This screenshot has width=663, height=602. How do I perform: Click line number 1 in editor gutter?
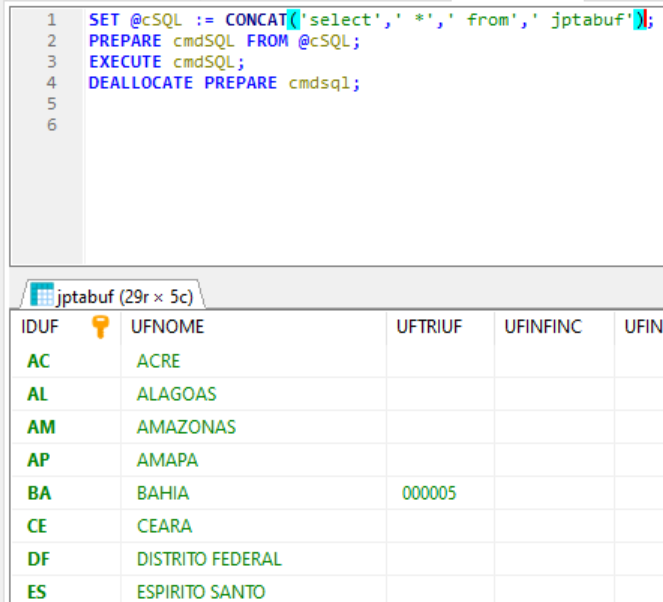pyautogui.click(x=51, y=20)
